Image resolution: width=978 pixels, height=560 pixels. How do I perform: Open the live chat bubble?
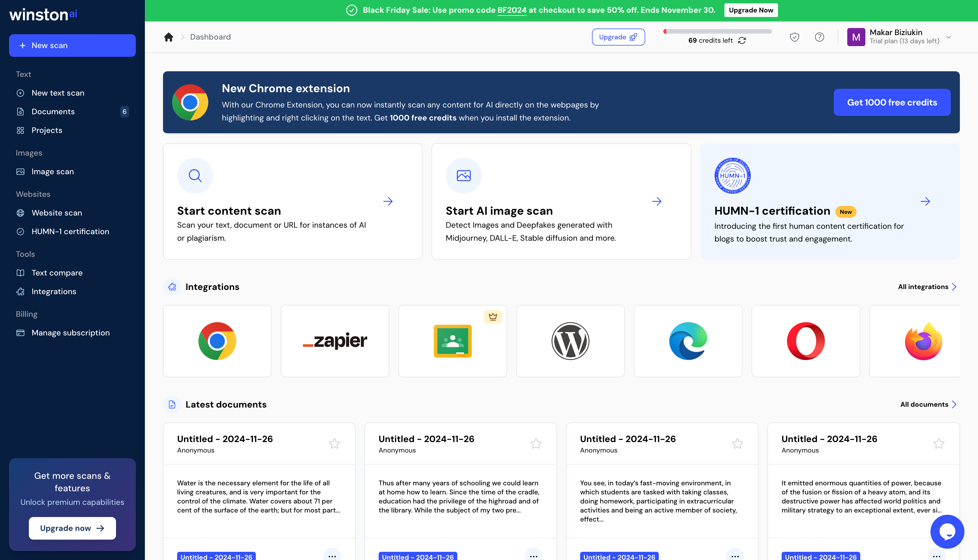(947, 531)
